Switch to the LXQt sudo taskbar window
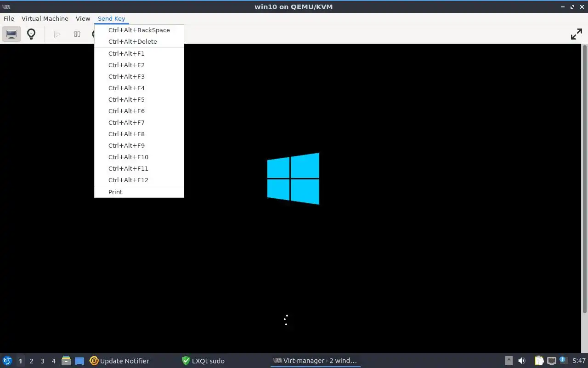The width and height of the screenshot is (588, 368). tap(224, 361)
